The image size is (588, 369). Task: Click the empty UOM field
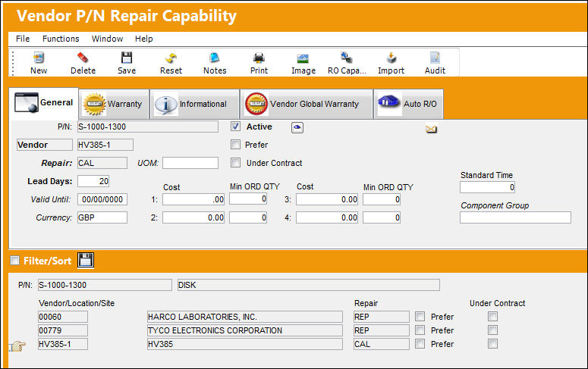[x=190, y=163]
